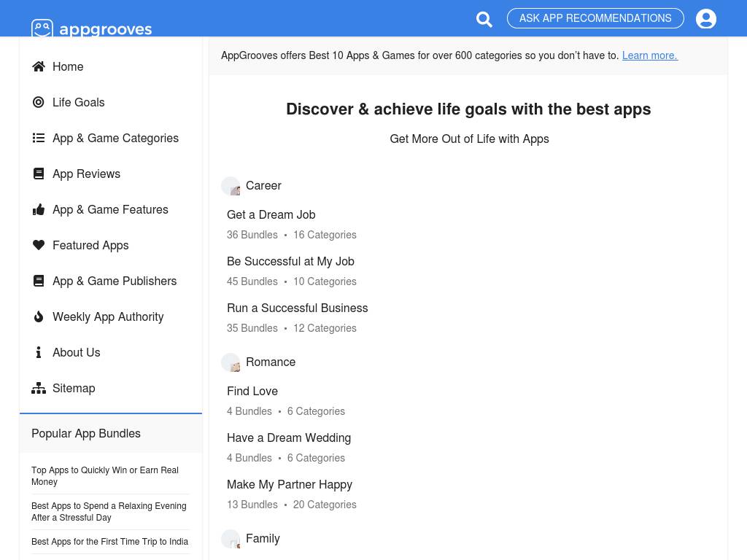This screenshot has width=747, height=560.
Task: Click the appgrooves wordmark
Action: coord(105,29)
